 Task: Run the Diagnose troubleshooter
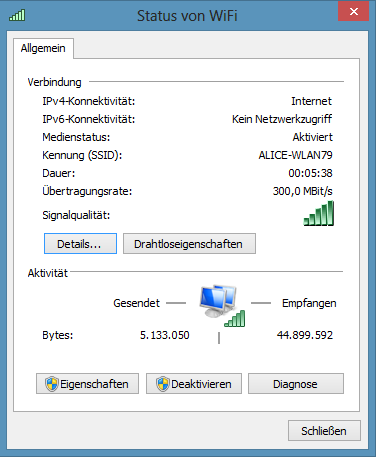[x=296, y=384]
